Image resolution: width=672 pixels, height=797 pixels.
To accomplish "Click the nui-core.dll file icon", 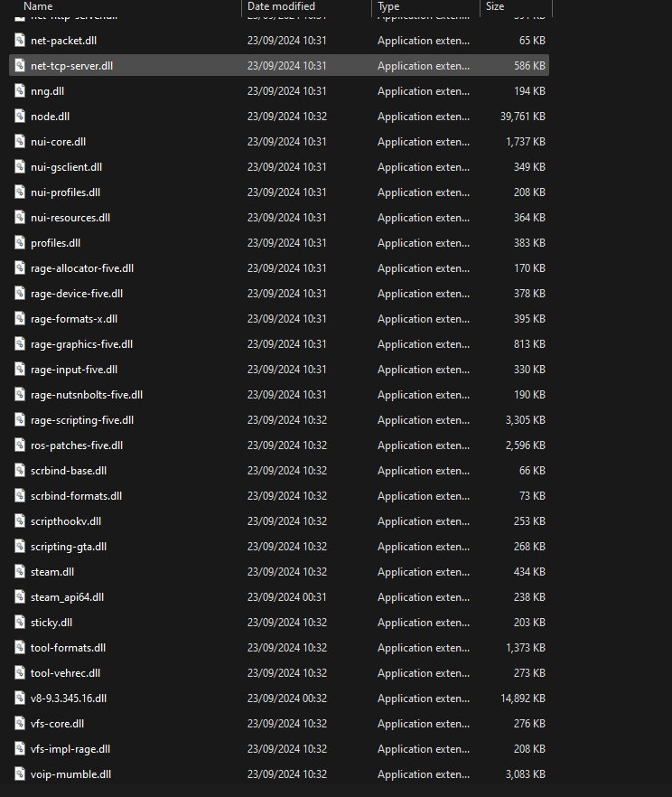I will (20, 141).
